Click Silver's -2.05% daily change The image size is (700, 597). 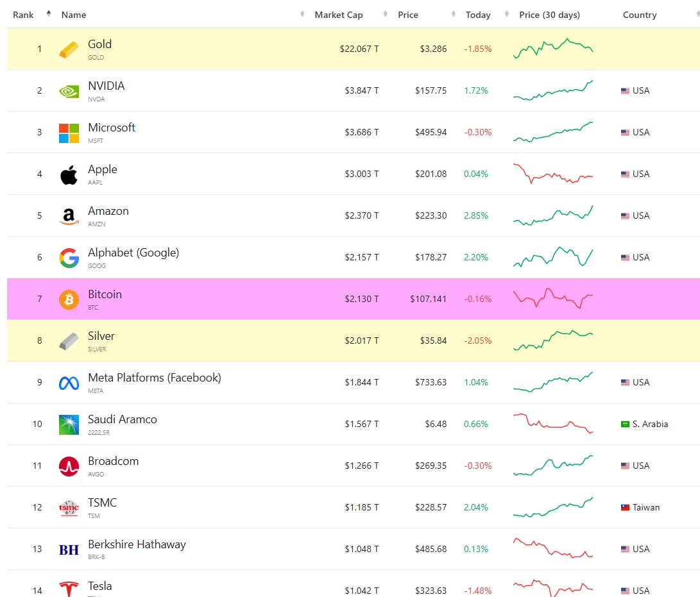pos(477,341)
